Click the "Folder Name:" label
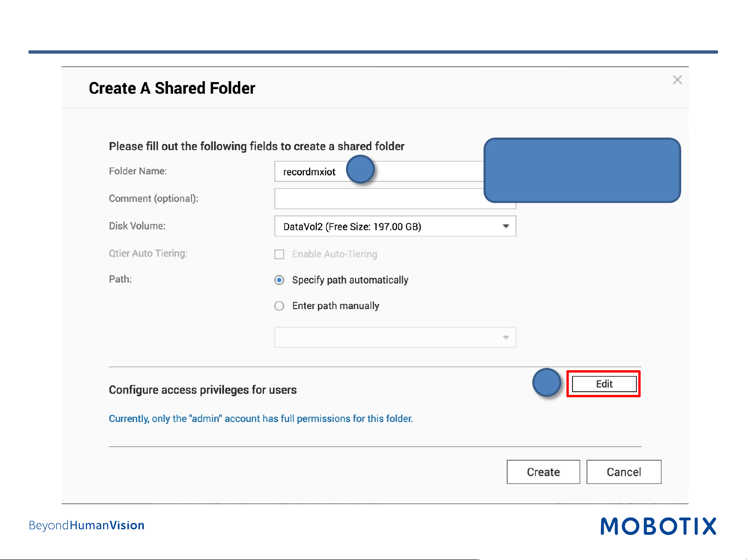747x560 pixels. [x=138, y=171]
